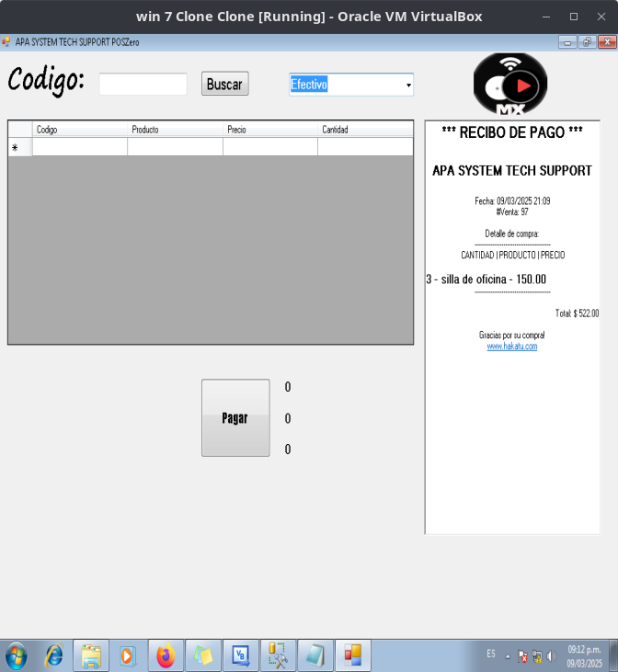Open Windows Explorer folder in taskbar
The height and width of the screenshot is (672, 618).
point(91,655)
